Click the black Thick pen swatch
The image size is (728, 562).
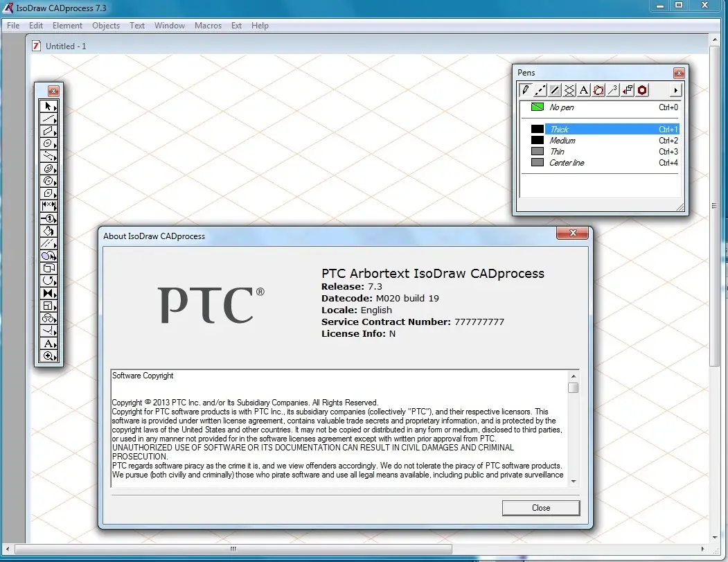(x=538, y=129)
